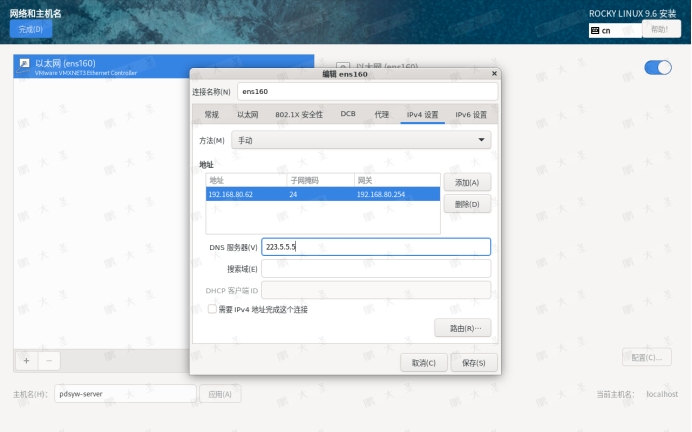Viewport: 692px width, 432px height.
Task: Switch to the 常规 tab
Action: point(211,114)
